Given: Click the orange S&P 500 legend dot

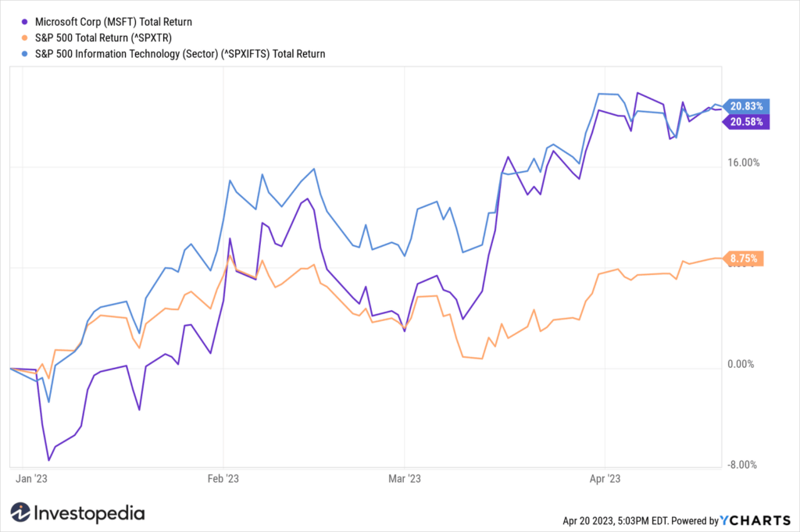Looking at the screenshot, I should 24,37.
